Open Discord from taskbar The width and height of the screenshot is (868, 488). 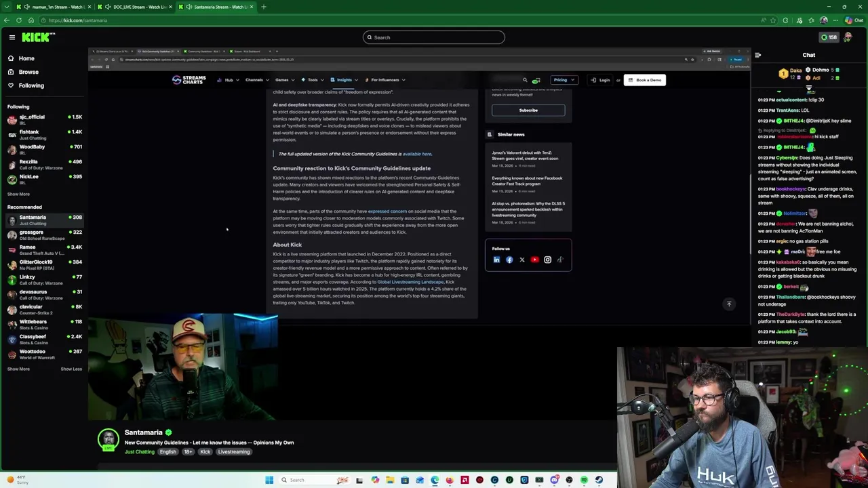[554, 480]
